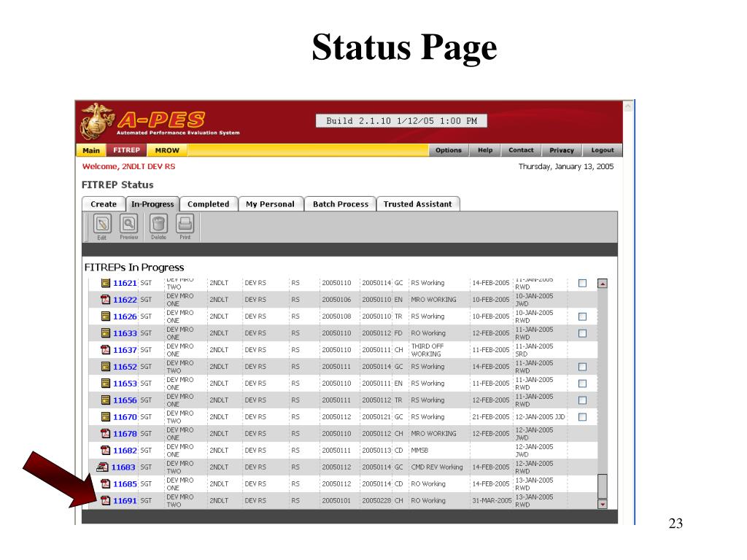Viewport: 747px width, 560px height.
Task: Click the PDF icon beside report 11622
Action: (x=106, y=300)
